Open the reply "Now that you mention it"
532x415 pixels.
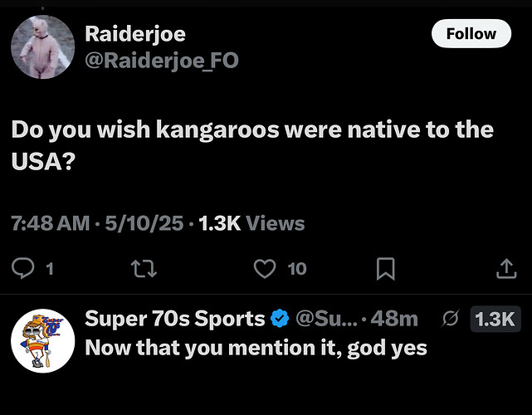tap(256, 348)
